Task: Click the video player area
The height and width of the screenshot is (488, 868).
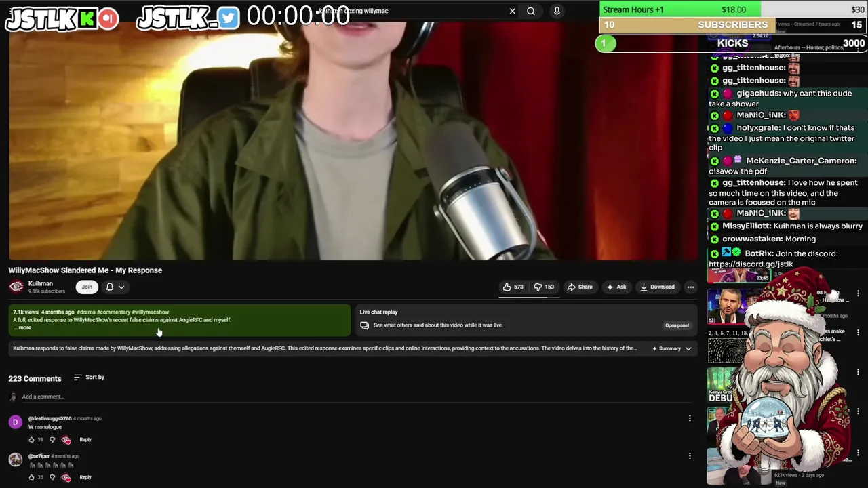Action: pos(353,141)
